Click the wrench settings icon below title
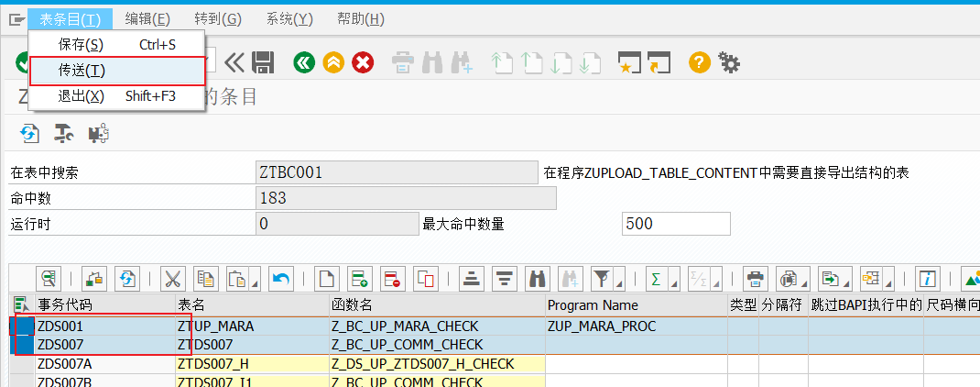980x387 pixels. pos(64,133)
